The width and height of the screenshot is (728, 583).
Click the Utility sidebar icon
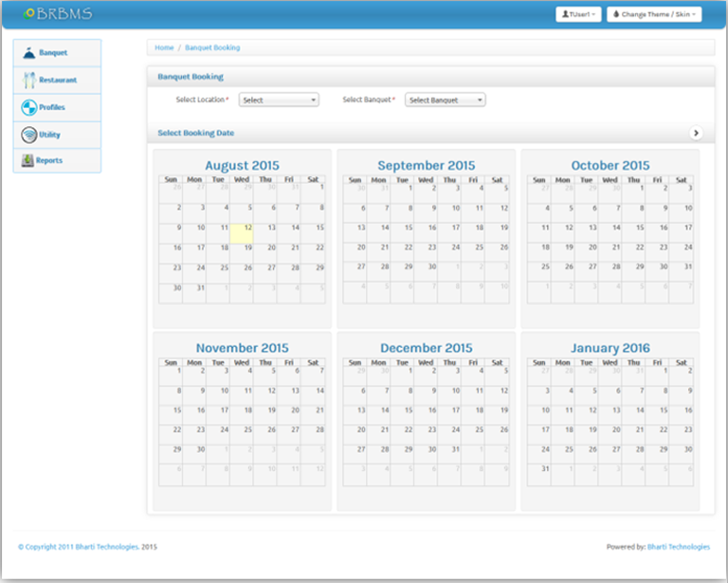[x=29, y=135]
